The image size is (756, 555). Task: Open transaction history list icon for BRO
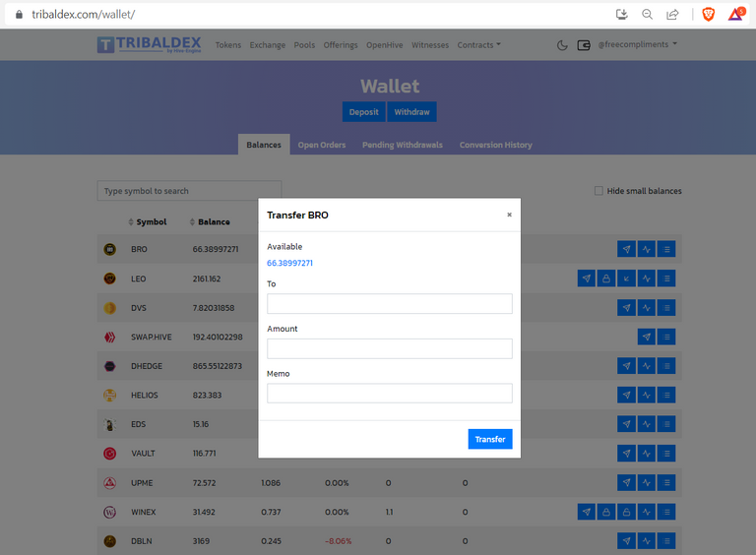coord(666,249)
